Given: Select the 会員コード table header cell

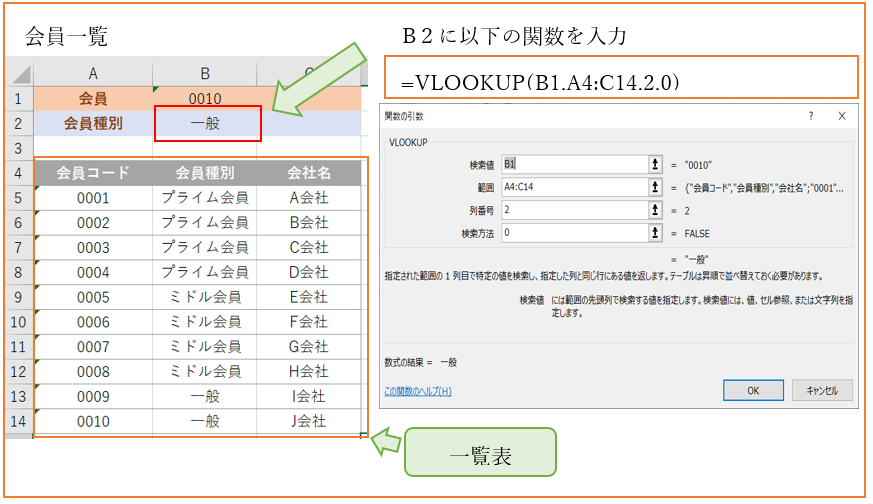Looking at the screenshot, I should [93, 173].
